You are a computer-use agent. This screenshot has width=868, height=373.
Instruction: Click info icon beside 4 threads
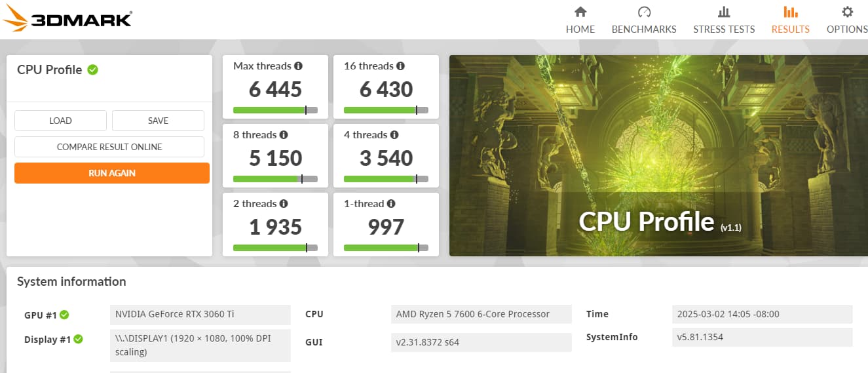(394, 135)
